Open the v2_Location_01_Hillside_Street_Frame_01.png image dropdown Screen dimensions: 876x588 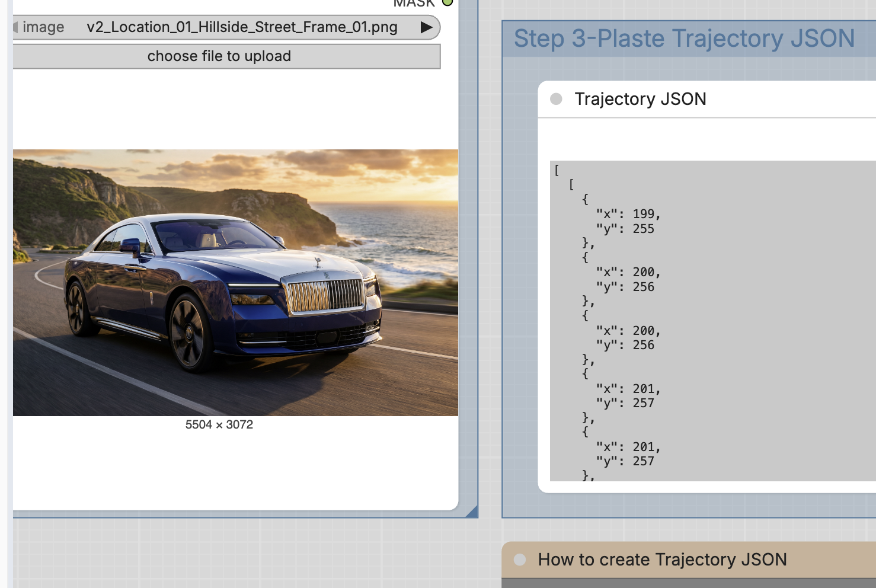click(x=226, y=27)
